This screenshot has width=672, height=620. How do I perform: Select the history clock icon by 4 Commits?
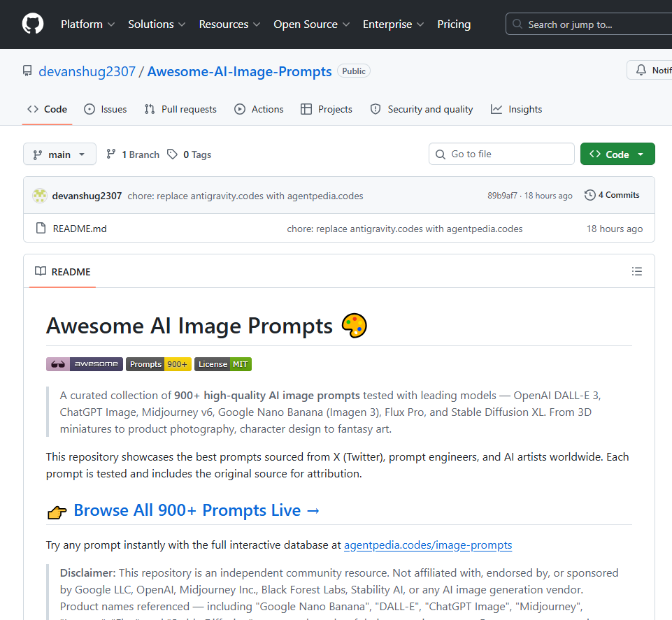pos(590,195)
